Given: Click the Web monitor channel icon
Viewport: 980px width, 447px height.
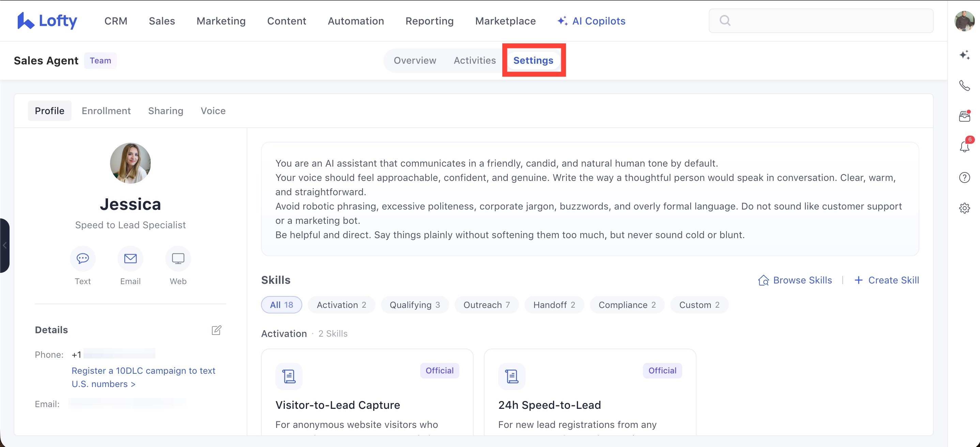Looking at the screenshot, I should tap(178, 259).
